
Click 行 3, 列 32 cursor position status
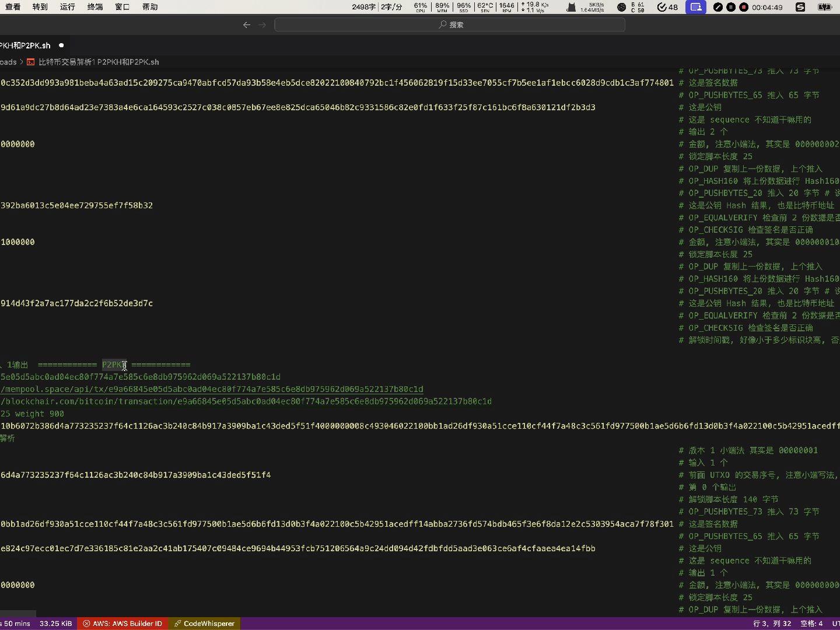[x=772, y=624]
